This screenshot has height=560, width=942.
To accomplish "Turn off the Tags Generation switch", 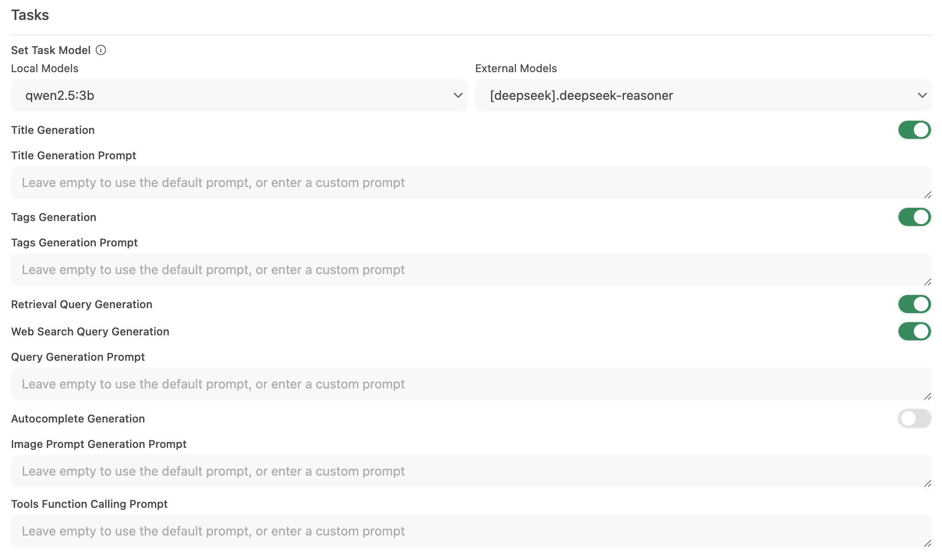I will tap(914, 217).
